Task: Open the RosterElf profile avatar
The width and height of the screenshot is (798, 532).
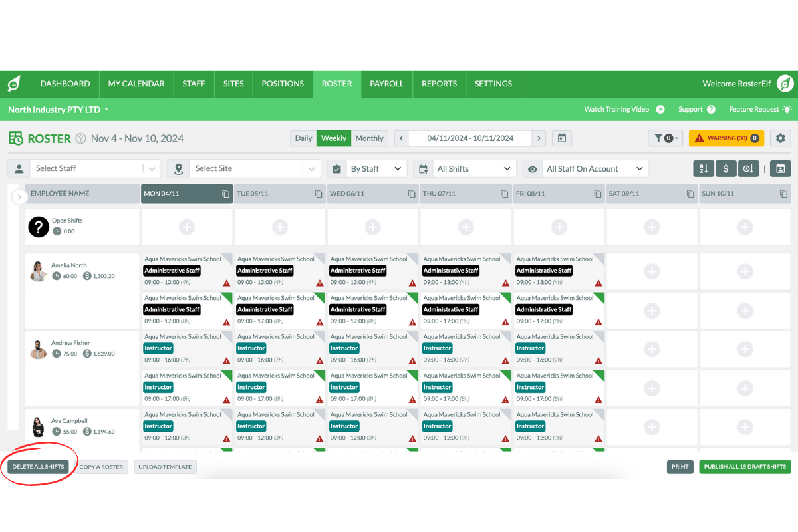Action: 785,84
